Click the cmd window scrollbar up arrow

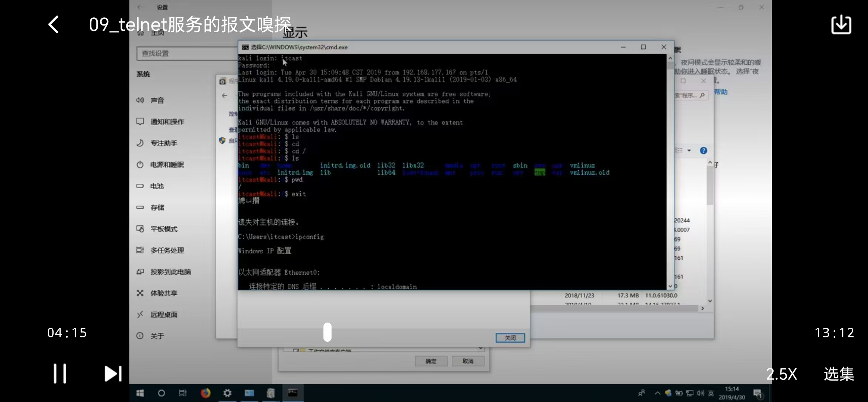point(670,58)
